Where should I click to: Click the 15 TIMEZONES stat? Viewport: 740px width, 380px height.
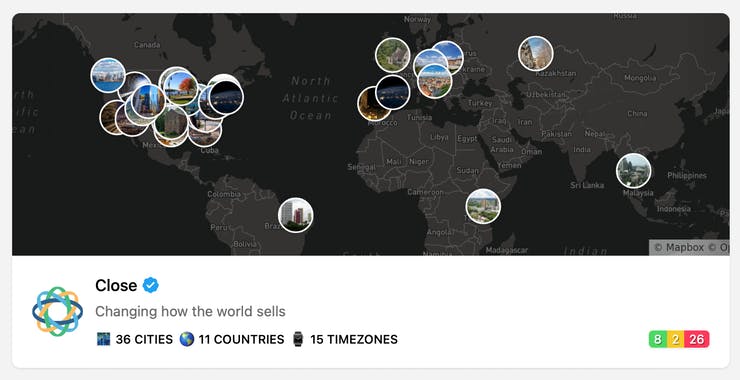click(354, 339)
